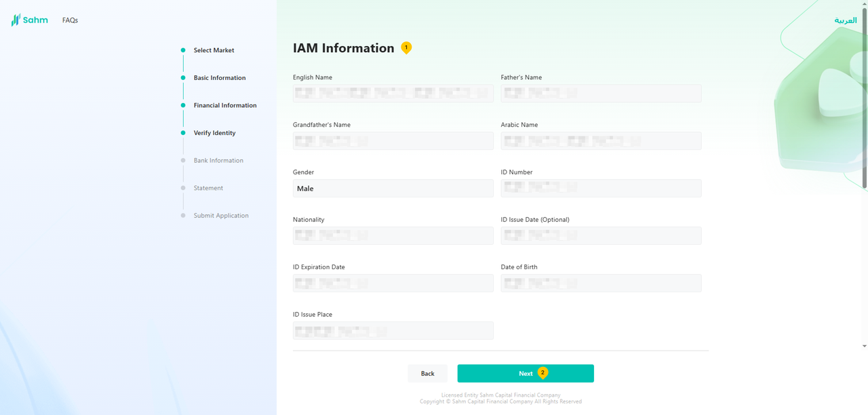This screenshot has height=415, width=868.
Task: Open the FAQs page
Action: 70,20
